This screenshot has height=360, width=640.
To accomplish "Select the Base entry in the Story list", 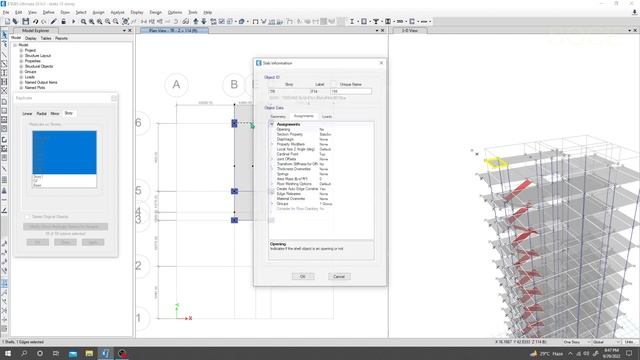I will pyautogui.click(x=64, y=185).
